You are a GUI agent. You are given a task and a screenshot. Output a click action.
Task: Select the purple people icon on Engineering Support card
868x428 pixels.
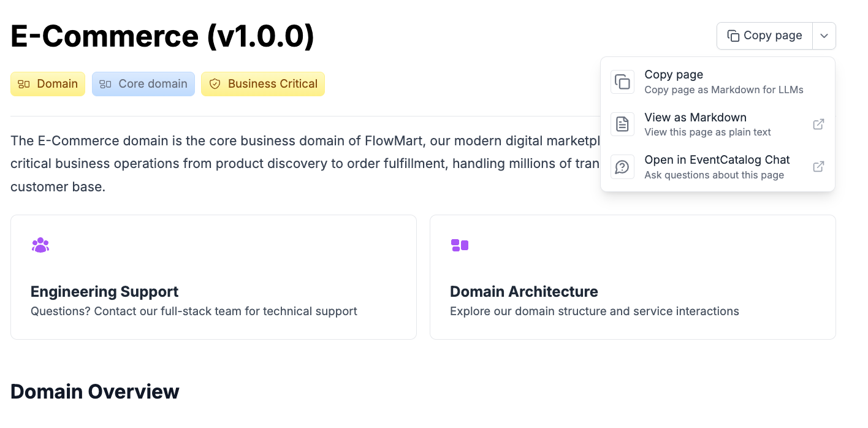pos(40,245)
